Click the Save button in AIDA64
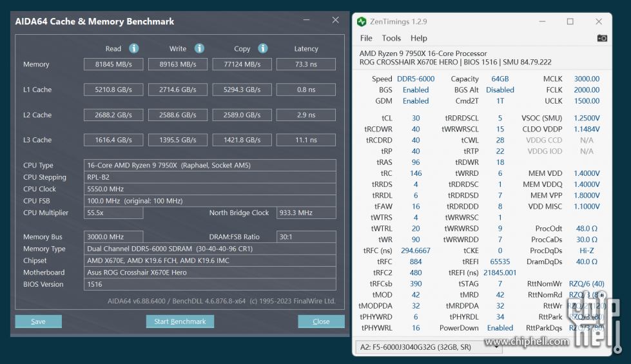This screenshot has width=631, height=364. (38, 321)
